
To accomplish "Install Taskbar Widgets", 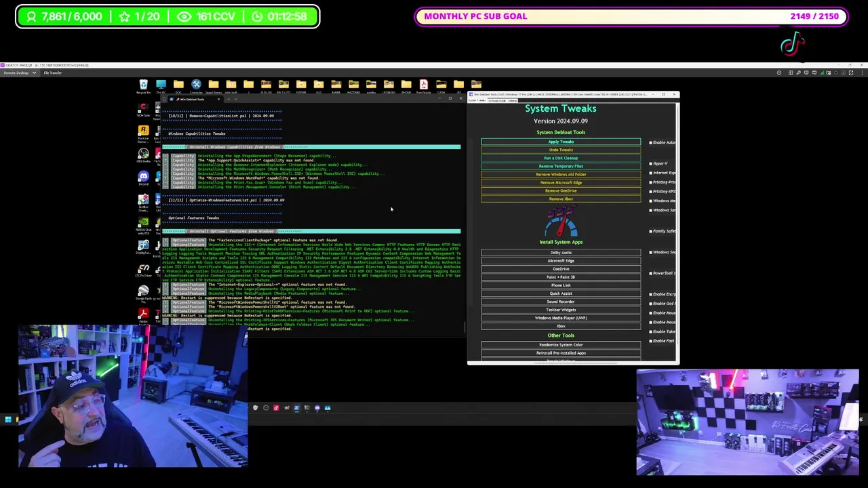I will click(561, 310).
